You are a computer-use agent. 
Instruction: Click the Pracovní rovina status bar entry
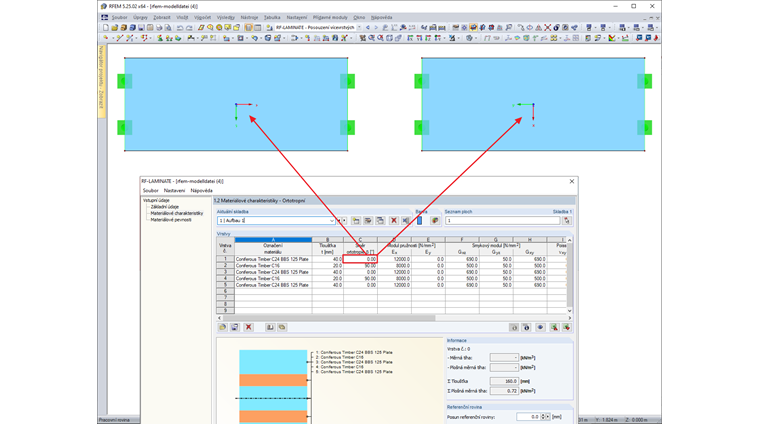[x=114, y=420]
